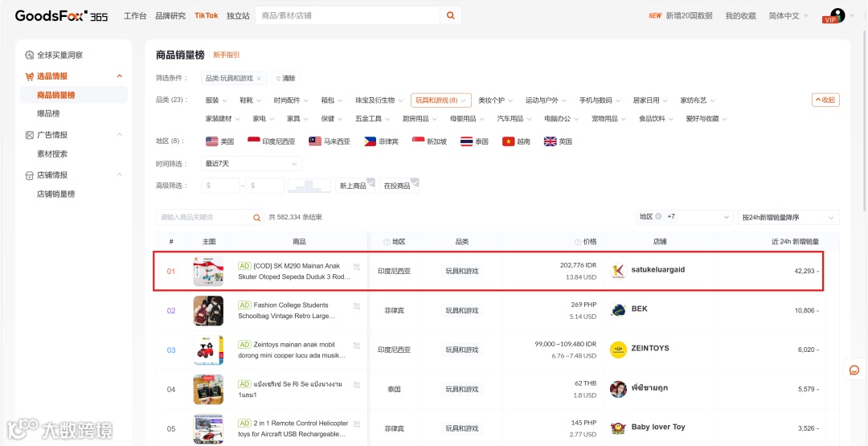Expand the 美妆个护 category dropdown
Screen dimensions: 868x446
tap(495, 100)
